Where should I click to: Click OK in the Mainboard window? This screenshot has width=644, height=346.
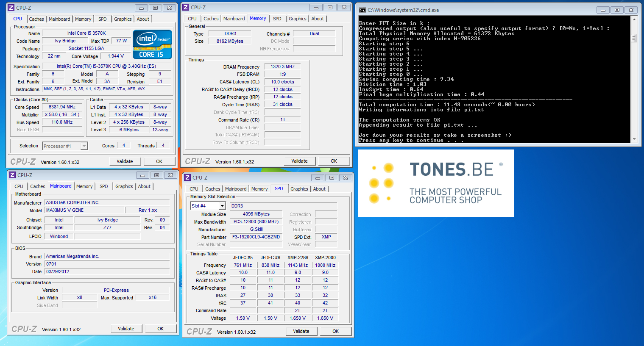point(161,329)
